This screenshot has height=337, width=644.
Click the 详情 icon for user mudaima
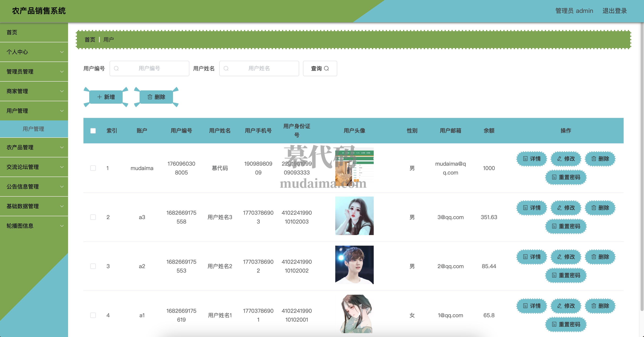pyautogui.click(x=525, y=159)
